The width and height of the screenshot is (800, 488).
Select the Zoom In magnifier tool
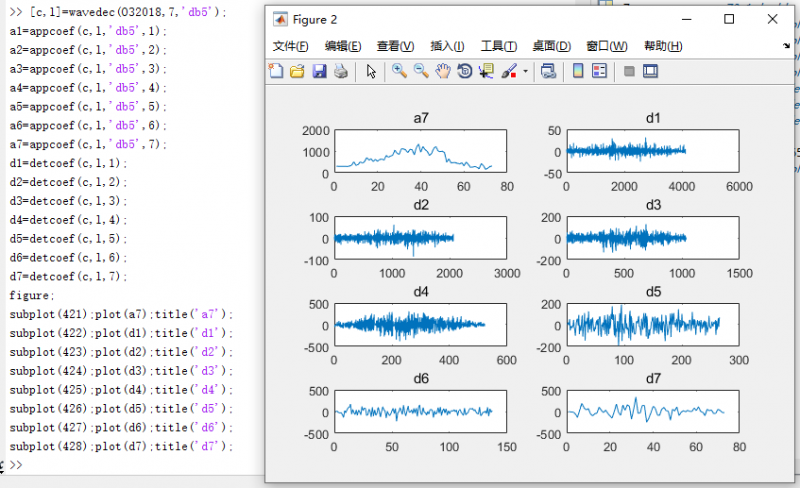coord(399,71)
